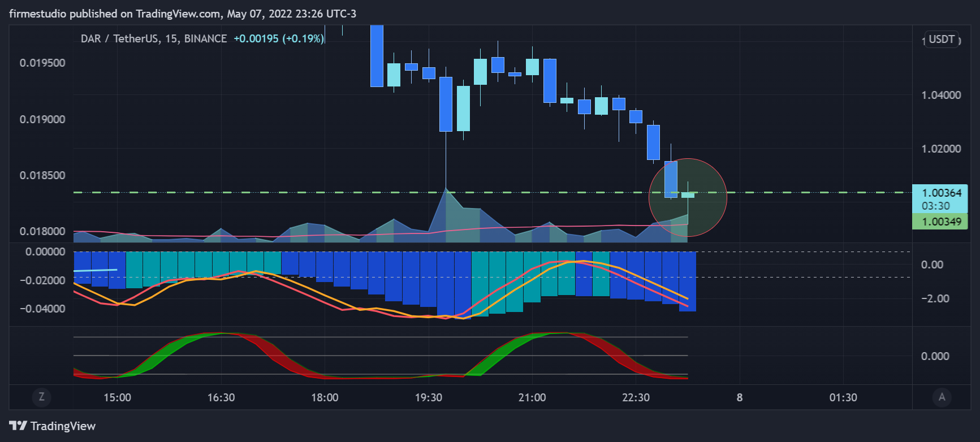Image resolution: width=980 pixels, height=442 pixels.
Task: Click the 0.018500 left axis label
Action: (x=42, y=175)
